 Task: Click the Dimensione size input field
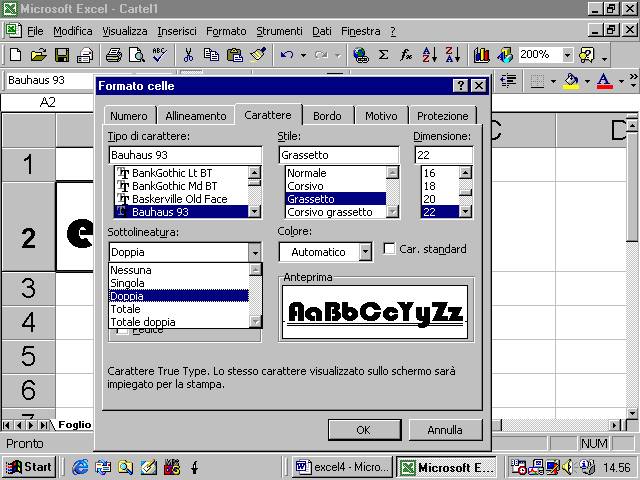coord(444,155)
